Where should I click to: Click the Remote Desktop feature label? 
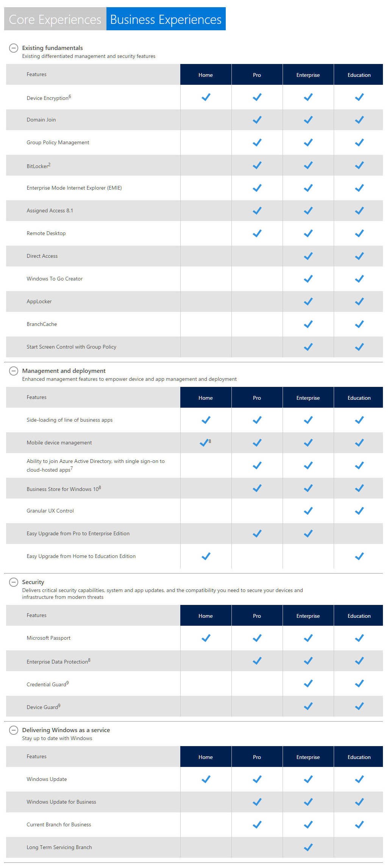(46, 234)
